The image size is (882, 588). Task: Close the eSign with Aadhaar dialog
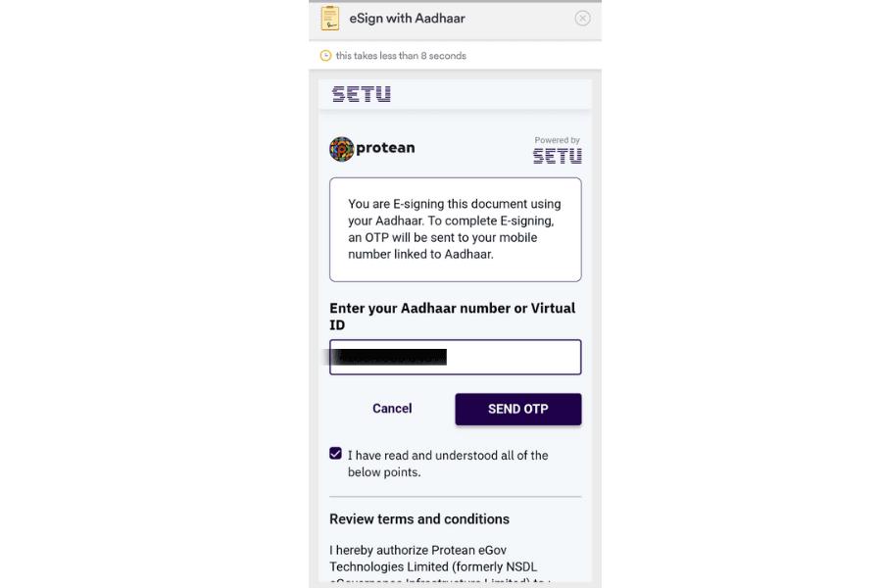[582, 19]
